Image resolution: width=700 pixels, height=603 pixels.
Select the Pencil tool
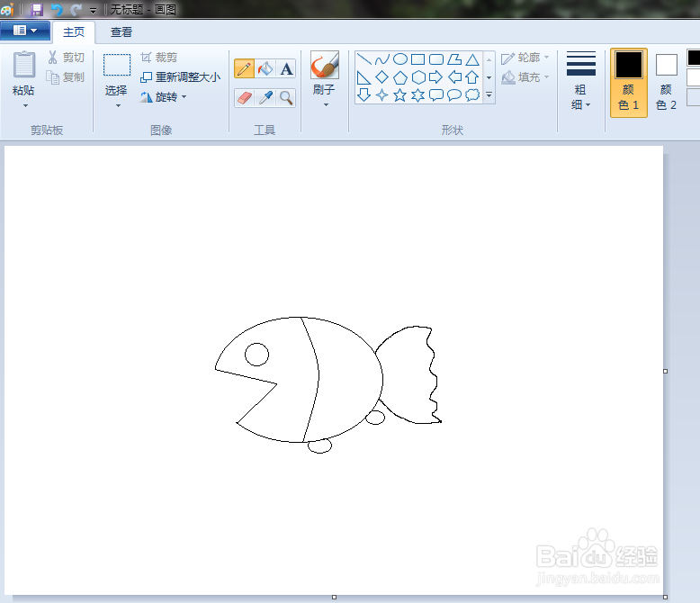(244, 68)
